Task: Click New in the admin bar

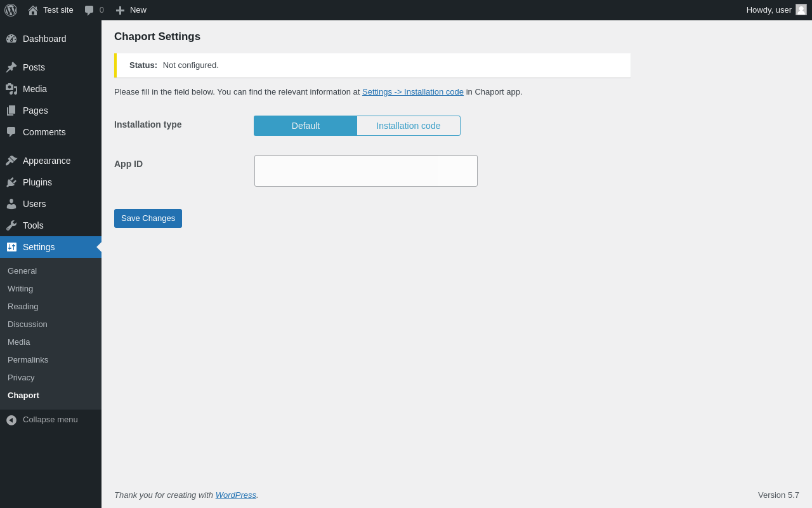Action: [138, 10]
